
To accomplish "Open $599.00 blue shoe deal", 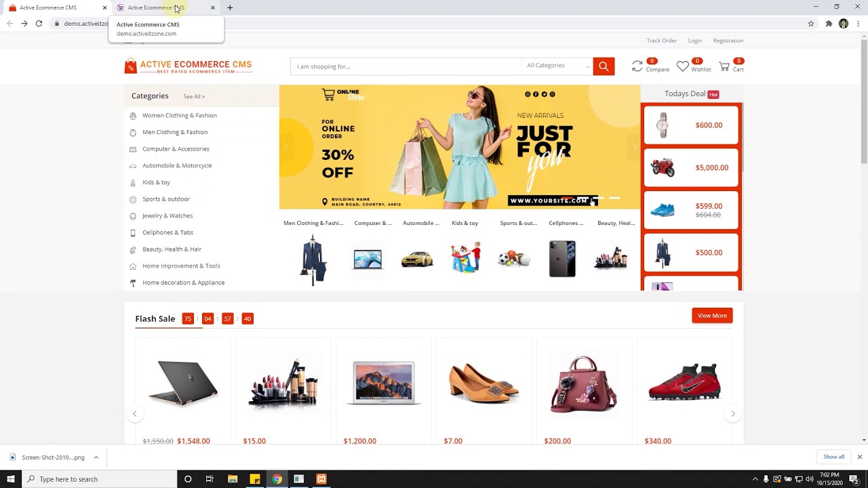I will [x=691, y=210].
